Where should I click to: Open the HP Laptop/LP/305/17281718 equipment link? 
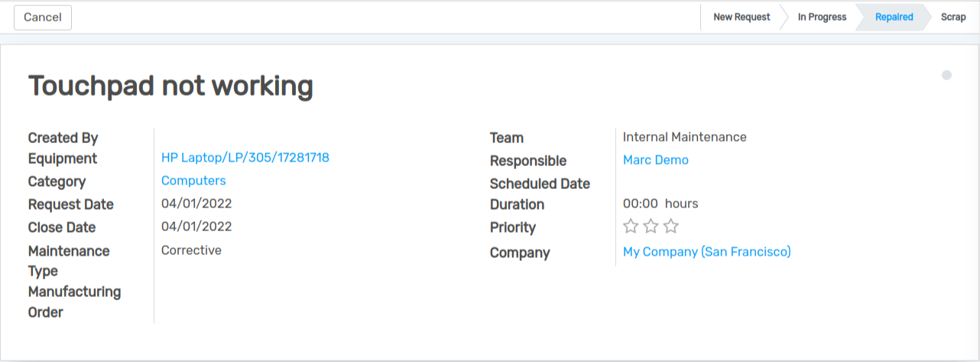[245, 158]
